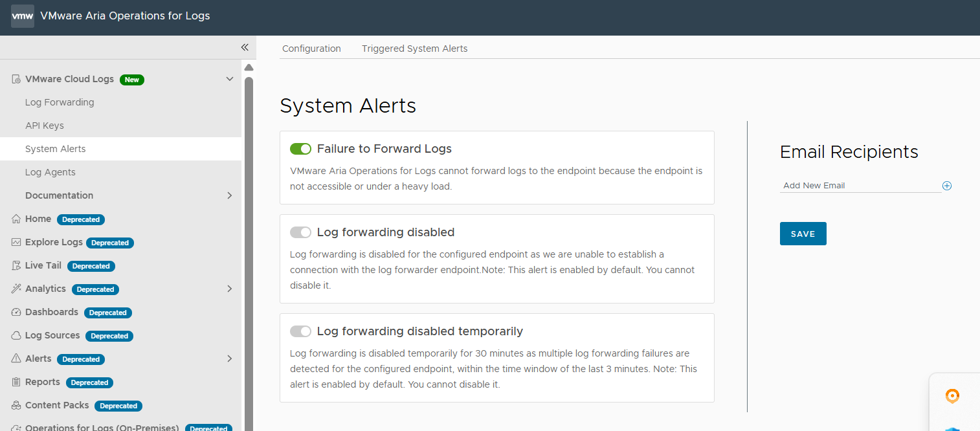The image size is (980, 431).
Task: Click the plus icon to add email
Action: [947, 186]
